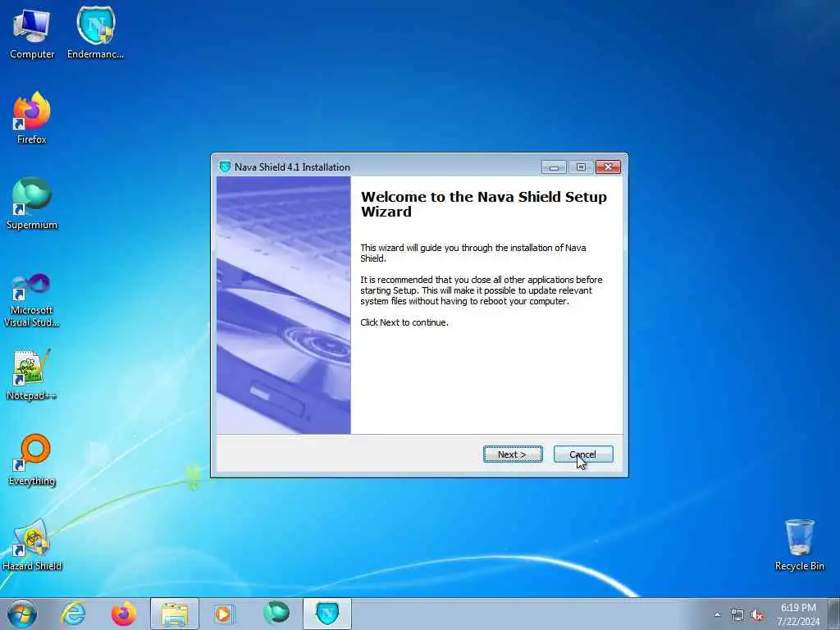Viewport: 840px width, 630px height.
Task: Open Supermium from the taskbar
Action: 276,614
